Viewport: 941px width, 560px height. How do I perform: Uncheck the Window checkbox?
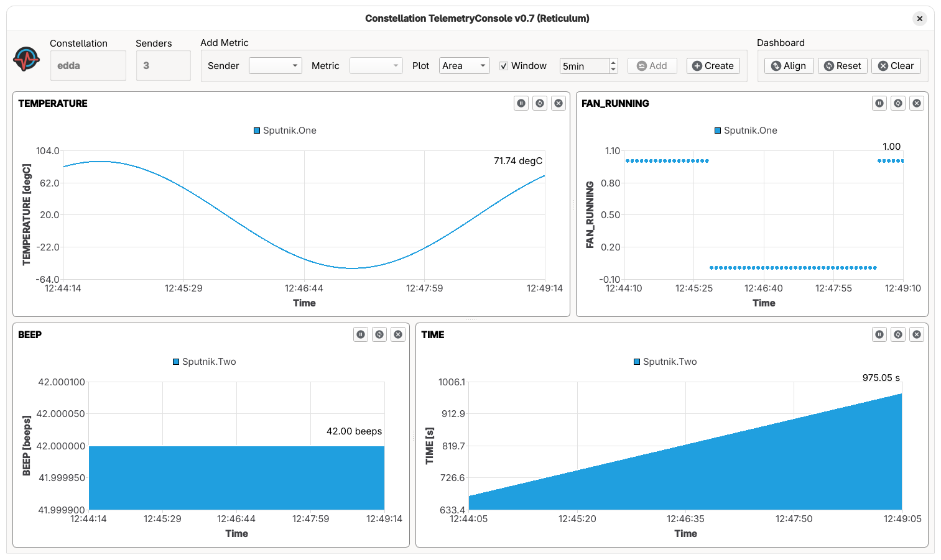click(504, 65)
